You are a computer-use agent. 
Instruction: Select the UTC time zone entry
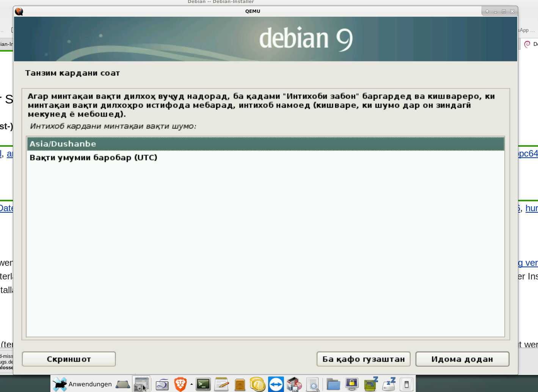click(265, 157)
